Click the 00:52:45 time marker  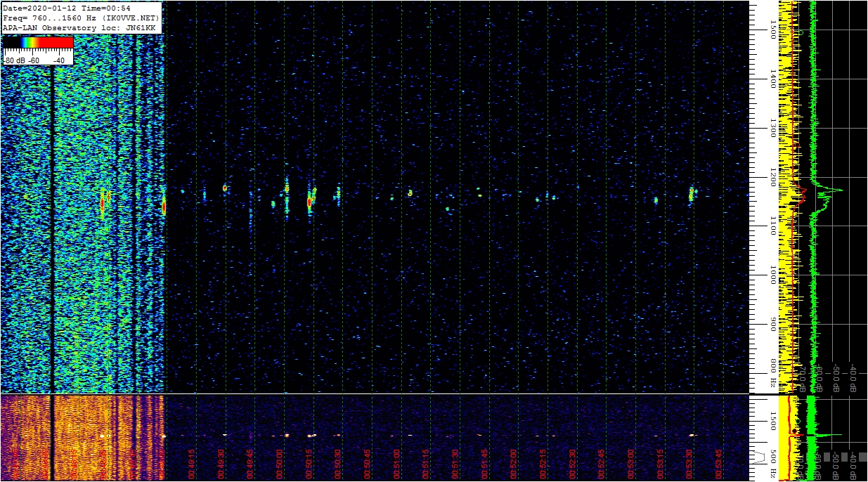pos(602,464)
